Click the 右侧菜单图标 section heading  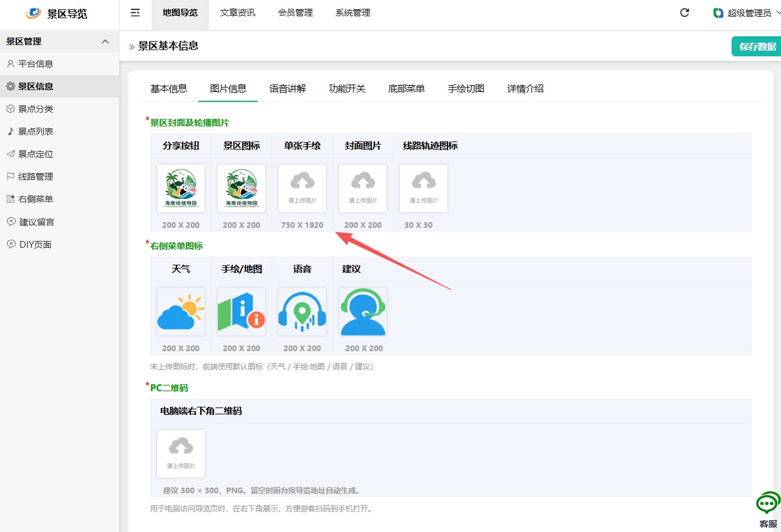pos(176,246)
